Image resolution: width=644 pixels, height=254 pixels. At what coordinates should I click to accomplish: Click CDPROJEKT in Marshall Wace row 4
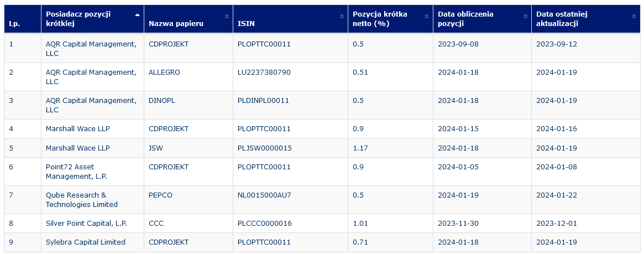point(169,129)
